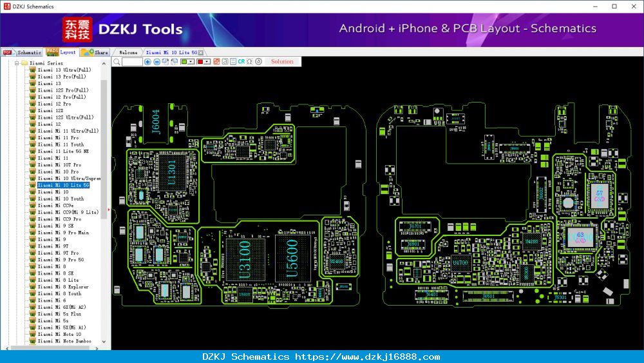The height and width of the screenshot is (363, 644).
Task: Select Xiaomi Mi 6X(Mi A2) entry
Action: 62,308
